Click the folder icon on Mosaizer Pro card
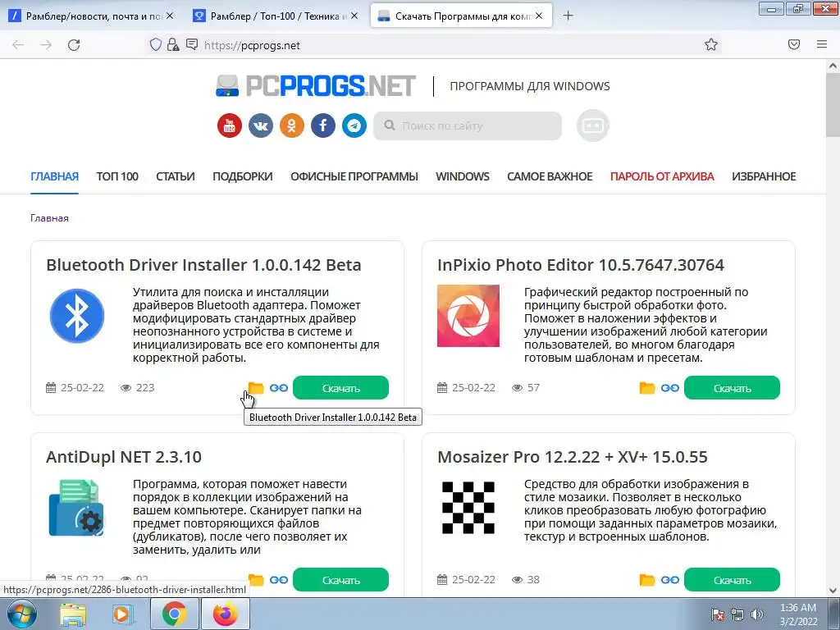The image size is (840, 630). coord(647,580)
